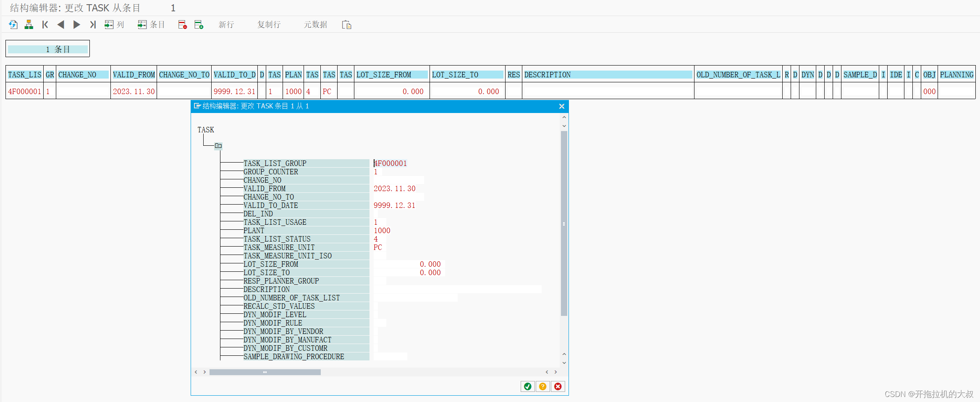Confirm the dialog with the green checkmark
Image resolution: width=980 pixels, height=402 pixels.
tap(528, 386)
